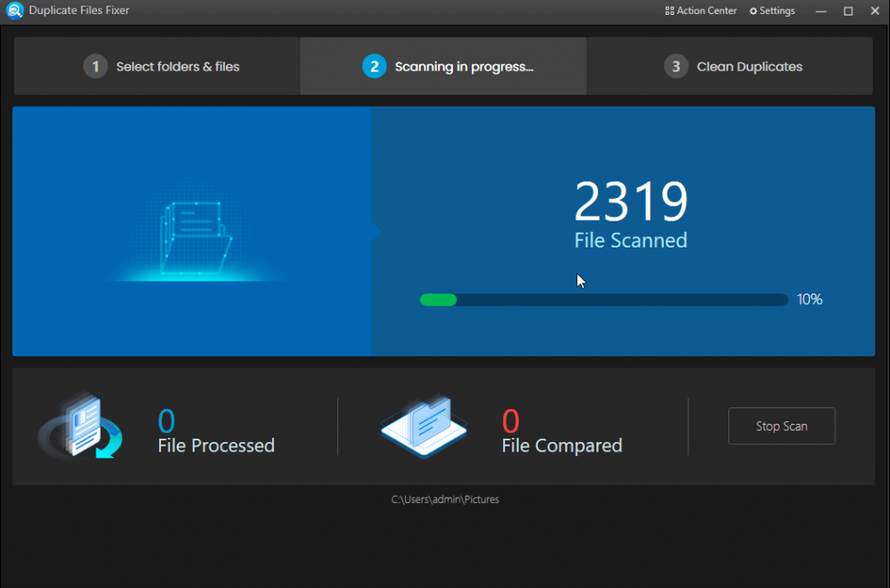Click the step 1 number circle

(96, 66)
